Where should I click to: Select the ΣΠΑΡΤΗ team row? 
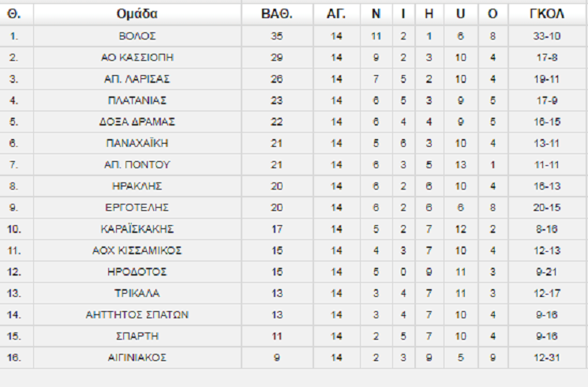click(x=137, y=336)
